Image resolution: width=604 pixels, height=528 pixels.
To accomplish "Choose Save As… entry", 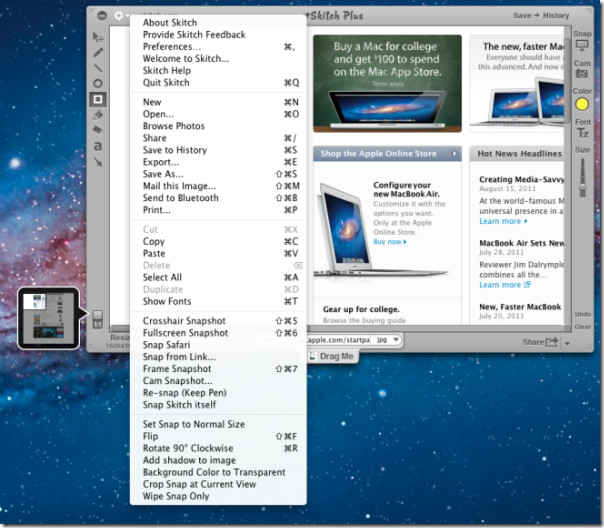I will click(218, 174).
